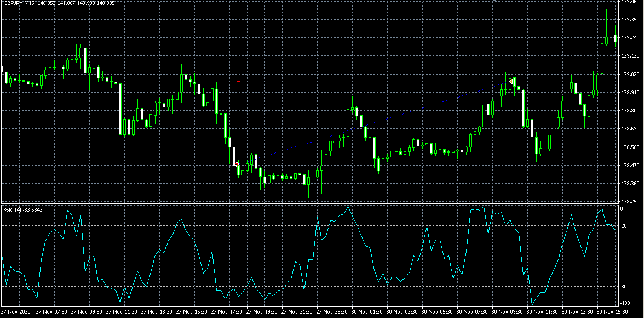Click the GBPJPY,M15 chart title text

point(19,3)
